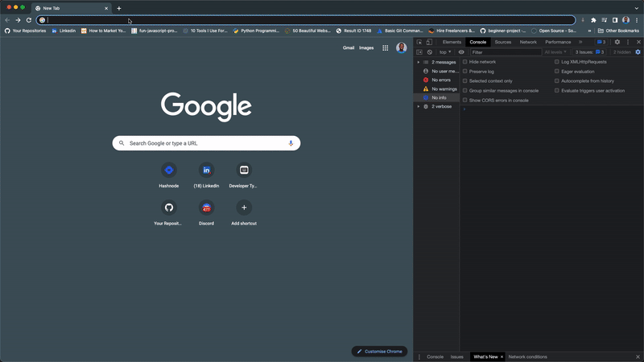Expand the '2 verbose' sidebar entry
This screenshot has width=644, height=362.
419,106
